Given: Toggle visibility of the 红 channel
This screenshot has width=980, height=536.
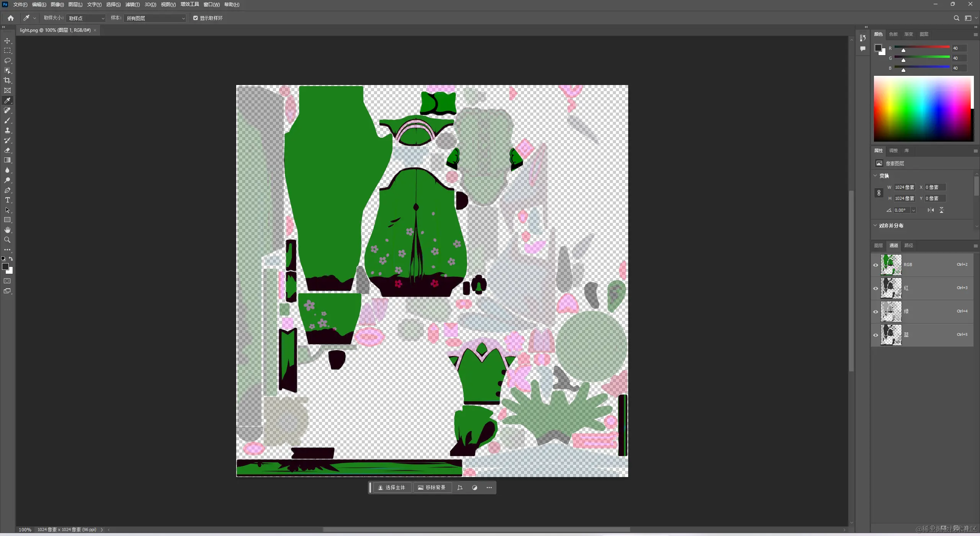Looking at the screenshot, I should (x=875, y=288).
